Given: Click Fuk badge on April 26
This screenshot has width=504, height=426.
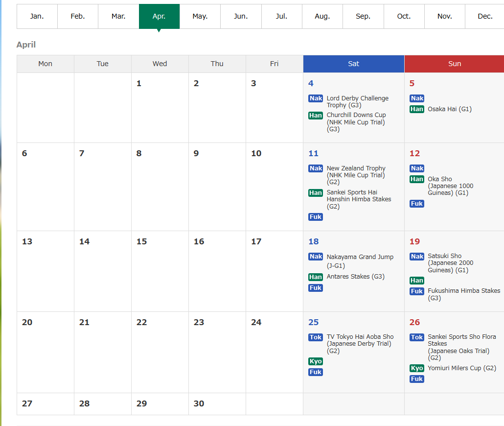Looking at the screenshot, I should tap(417, 379).
